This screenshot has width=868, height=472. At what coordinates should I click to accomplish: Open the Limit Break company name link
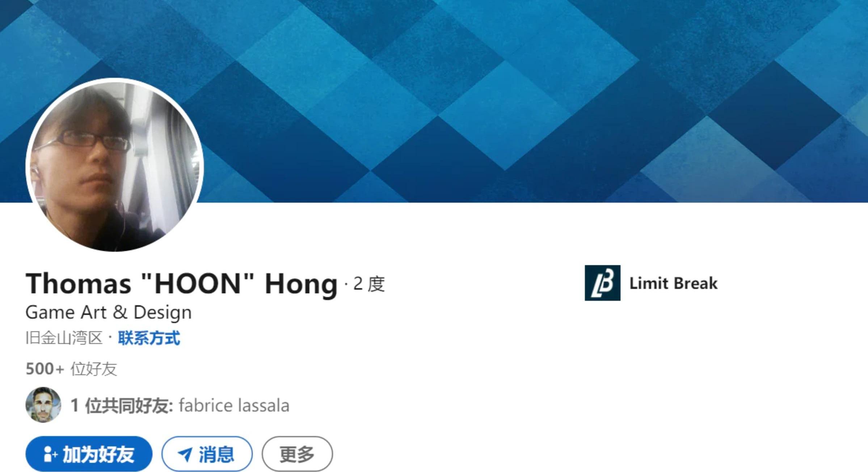tap(673, 283)
